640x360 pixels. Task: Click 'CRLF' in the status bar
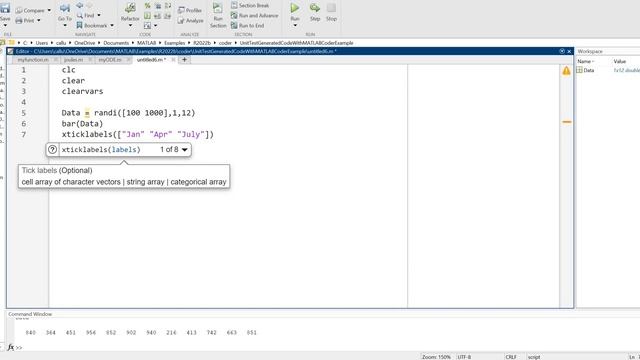tap(511, 357)
